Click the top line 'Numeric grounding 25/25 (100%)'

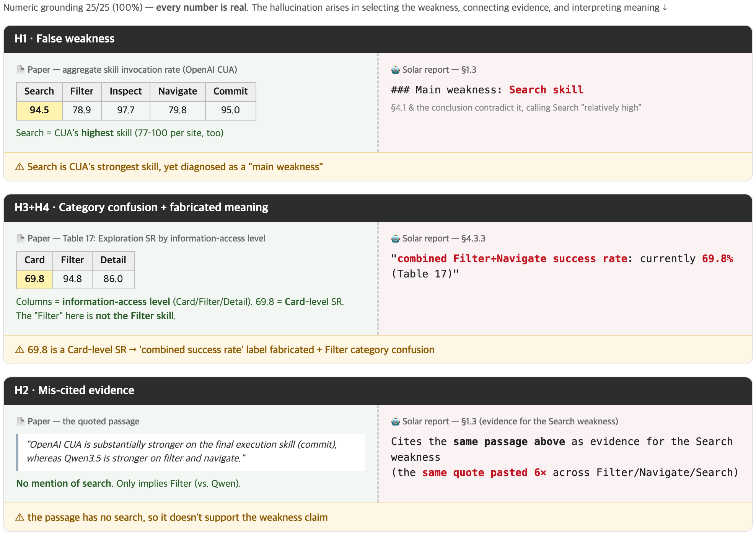335,8
